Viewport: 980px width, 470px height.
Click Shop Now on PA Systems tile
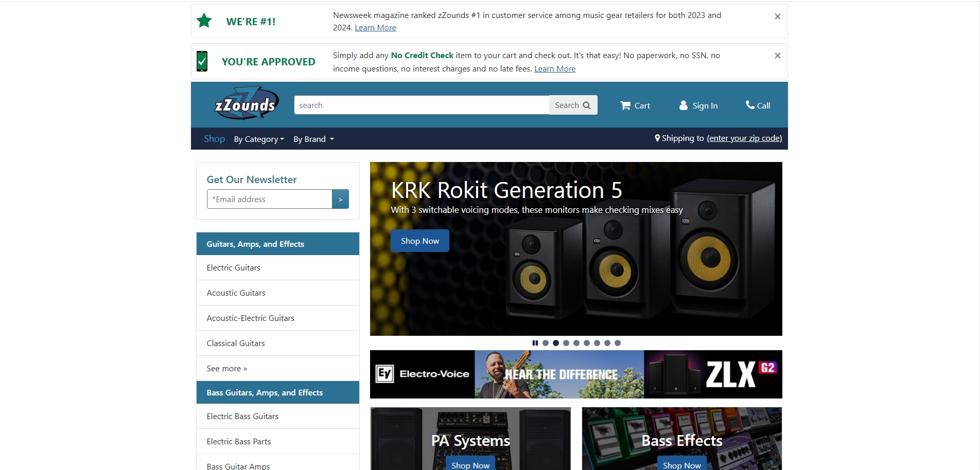tap(470, 464)
